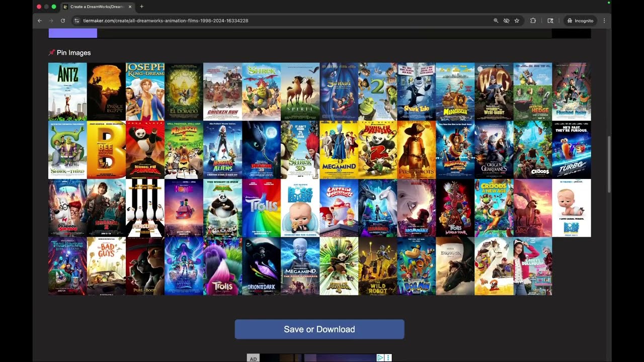Click the AdChoices icon on bottom ad
The image size is (644, 362).
click(x=380, y=358)
